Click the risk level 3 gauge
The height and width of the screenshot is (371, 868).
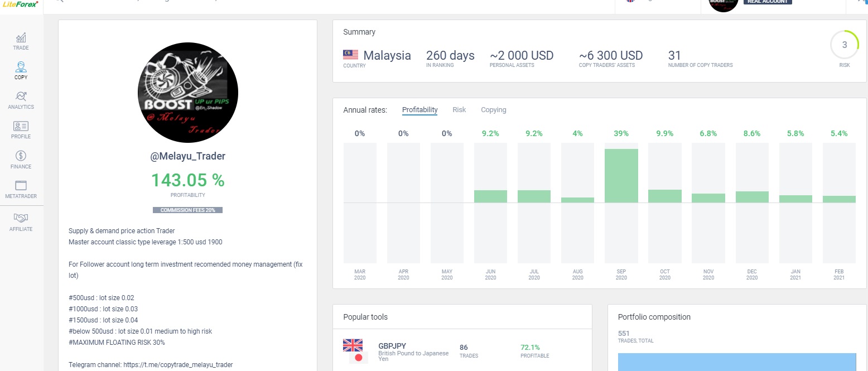(x=845, y=45)
